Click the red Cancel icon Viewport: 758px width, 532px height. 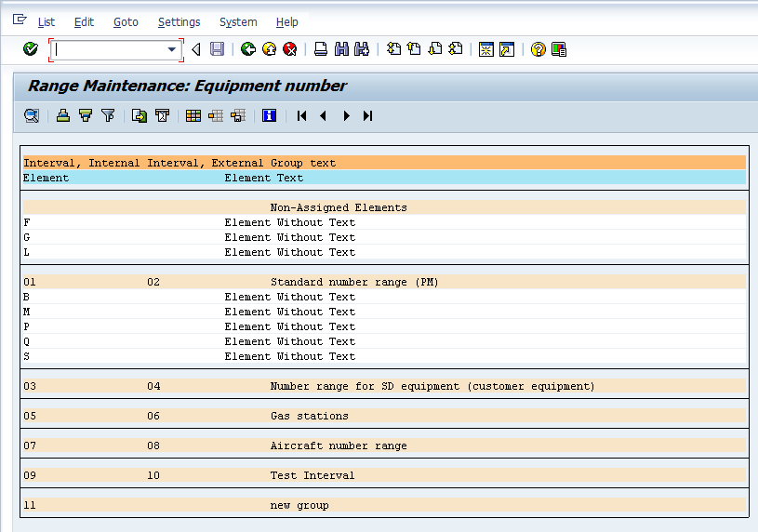(290, 49)
